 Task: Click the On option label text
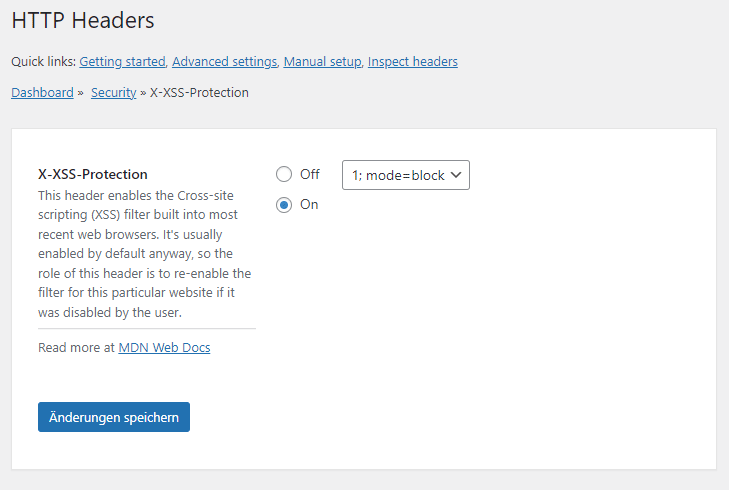tap(309, 204)
